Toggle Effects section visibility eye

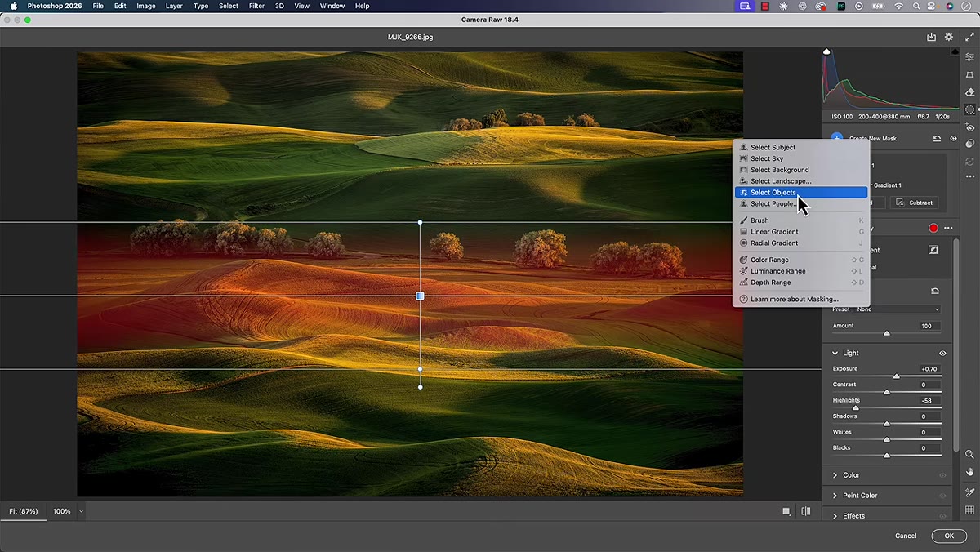[942, 516]
